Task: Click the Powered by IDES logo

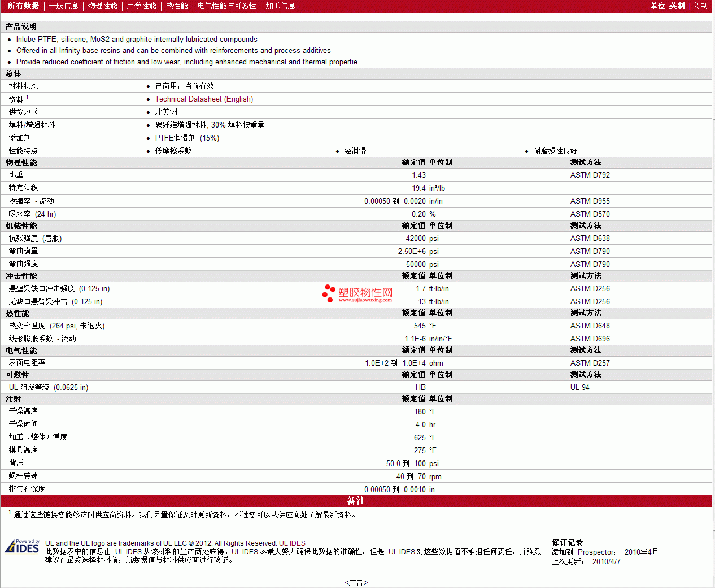Action: tap(22, 547)
